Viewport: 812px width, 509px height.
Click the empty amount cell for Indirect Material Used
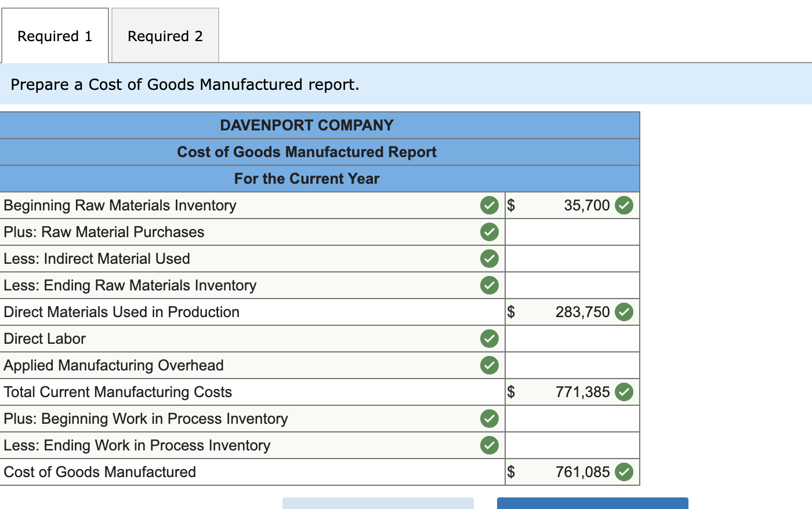pyautogui.click(x=571, y=259)
